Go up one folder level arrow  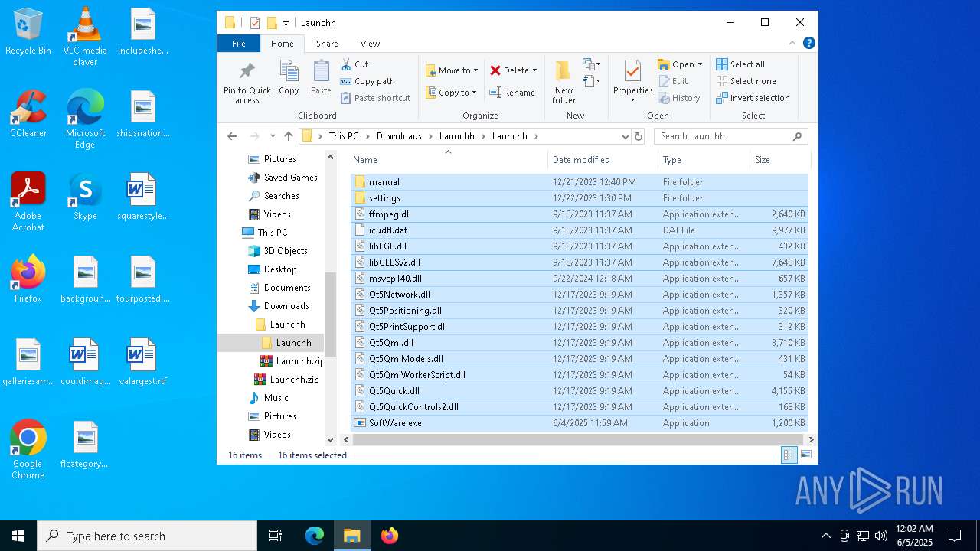click(289, 136)
